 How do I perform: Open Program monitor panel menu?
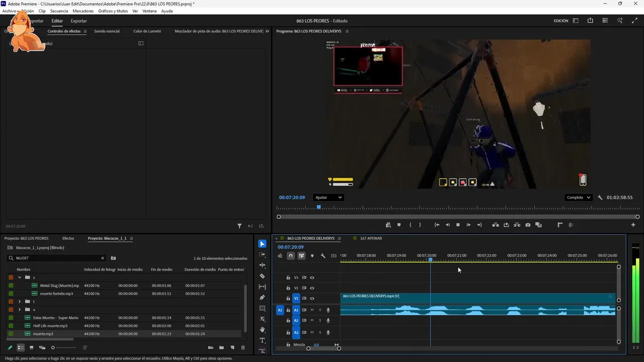[x=347, y=31]
